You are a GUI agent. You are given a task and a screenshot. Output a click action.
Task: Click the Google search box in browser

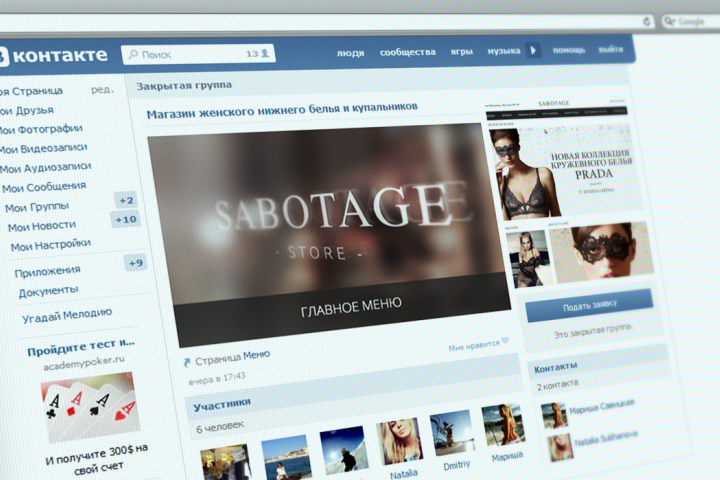coord(691,21)
